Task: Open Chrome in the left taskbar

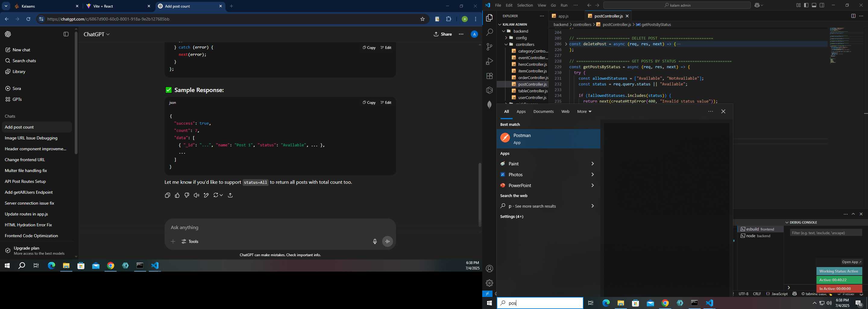Action: (111, 266)
